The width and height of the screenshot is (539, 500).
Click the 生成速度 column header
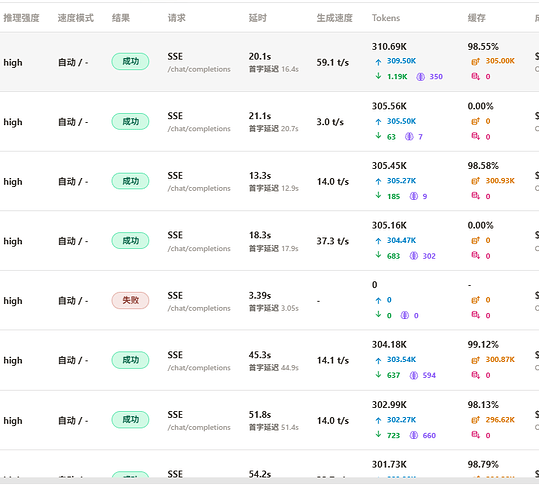click(x=334, y=18)
